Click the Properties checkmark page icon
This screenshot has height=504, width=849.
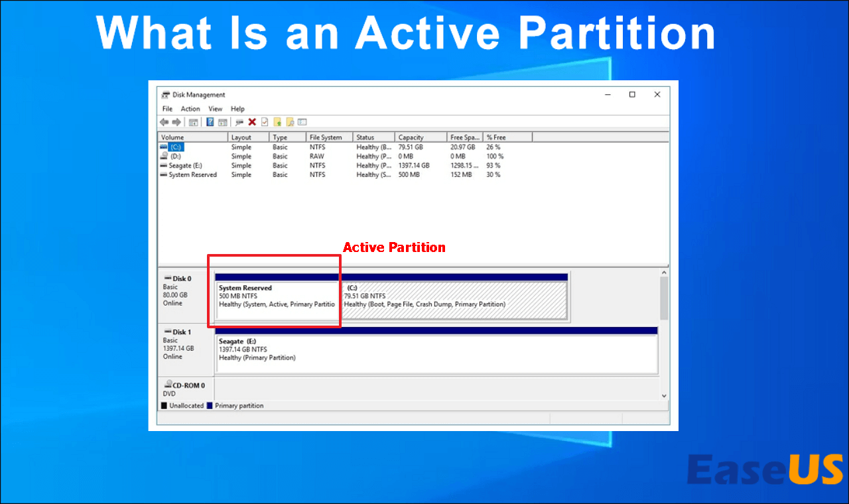click(x=265, y=122)
